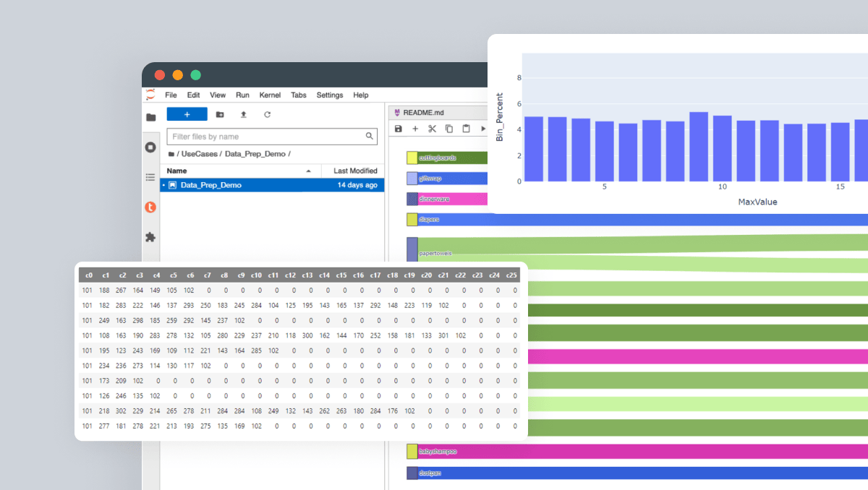This screenshot has height=490, width=868.
Task: Open the extension manager puzzle icon
Action: pyautogui.click(x=150, y=238)
